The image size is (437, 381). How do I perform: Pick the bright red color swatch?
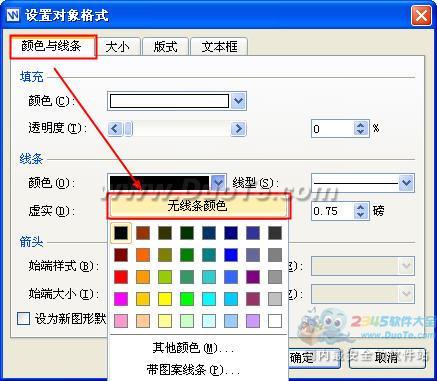tap(121, 277)
